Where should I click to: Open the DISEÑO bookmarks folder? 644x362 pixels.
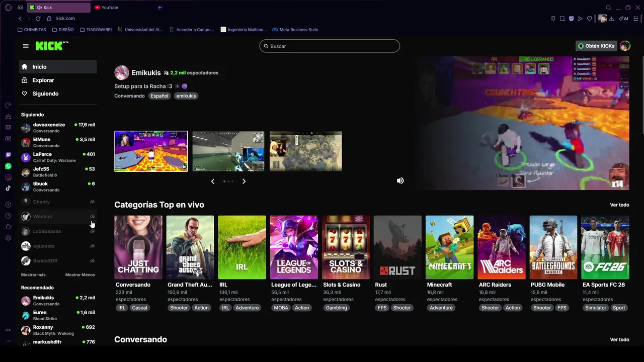click(x=63, y=30)
